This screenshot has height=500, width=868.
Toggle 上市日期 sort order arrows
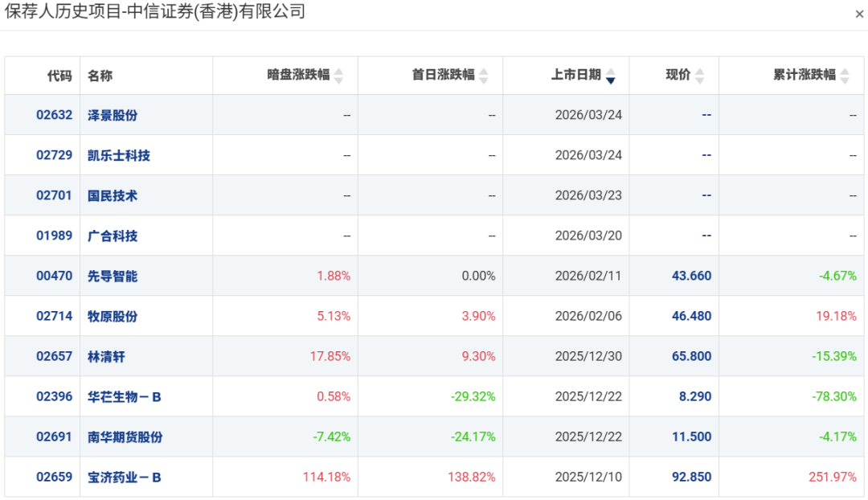tap(610, 76)
